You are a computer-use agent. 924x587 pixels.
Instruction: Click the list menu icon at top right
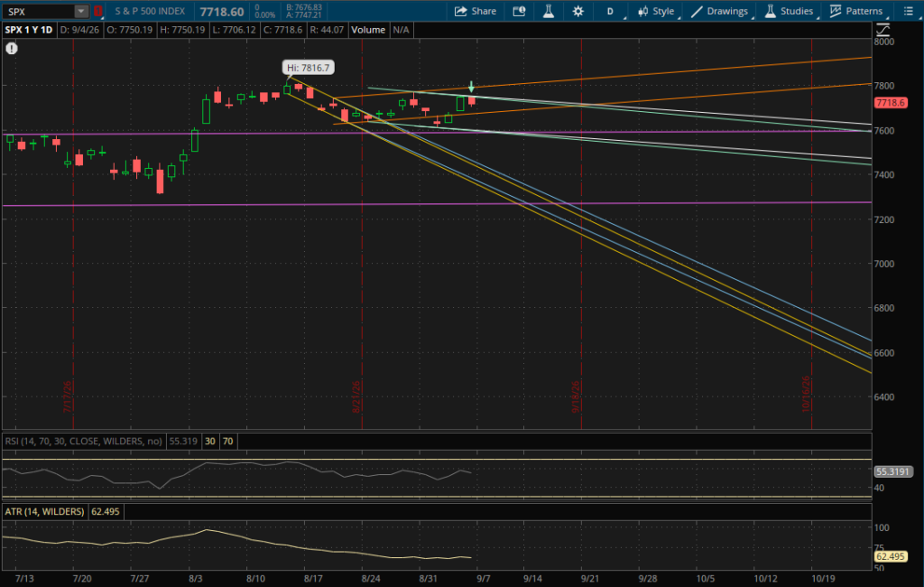908,11
